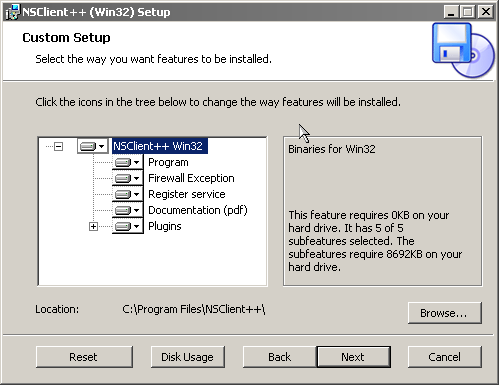The image size is (499, 385).
Task: Click the 'Location:' label
Action: [x=57, y=309]
